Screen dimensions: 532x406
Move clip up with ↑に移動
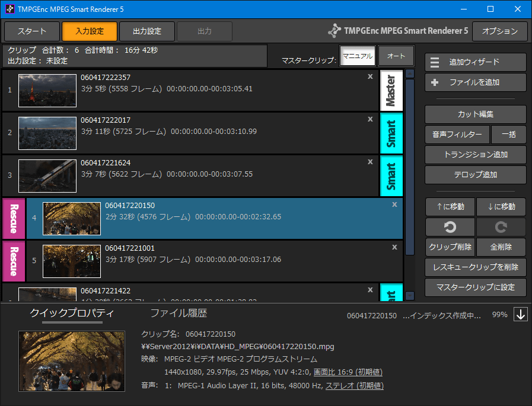click(450, 207)
